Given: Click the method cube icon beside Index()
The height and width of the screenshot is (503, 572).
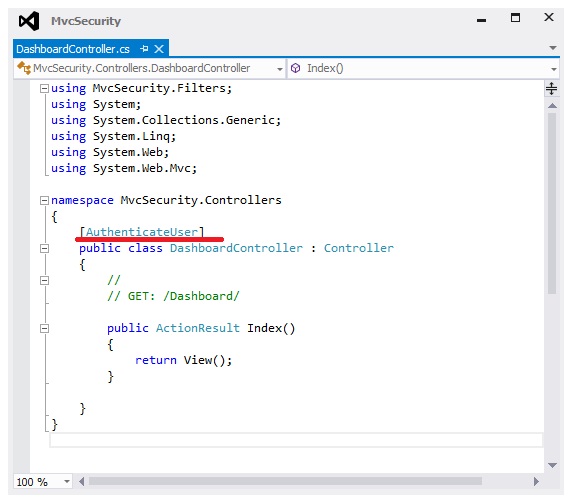Looking at the screenshot, I should [295, 68].
